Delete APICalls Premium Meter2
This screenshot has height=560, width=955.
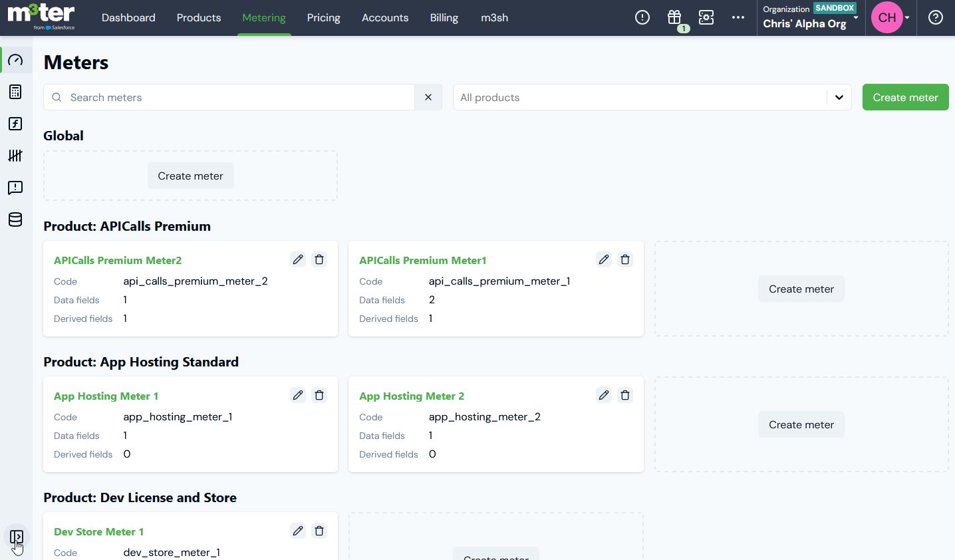[319, 259]
